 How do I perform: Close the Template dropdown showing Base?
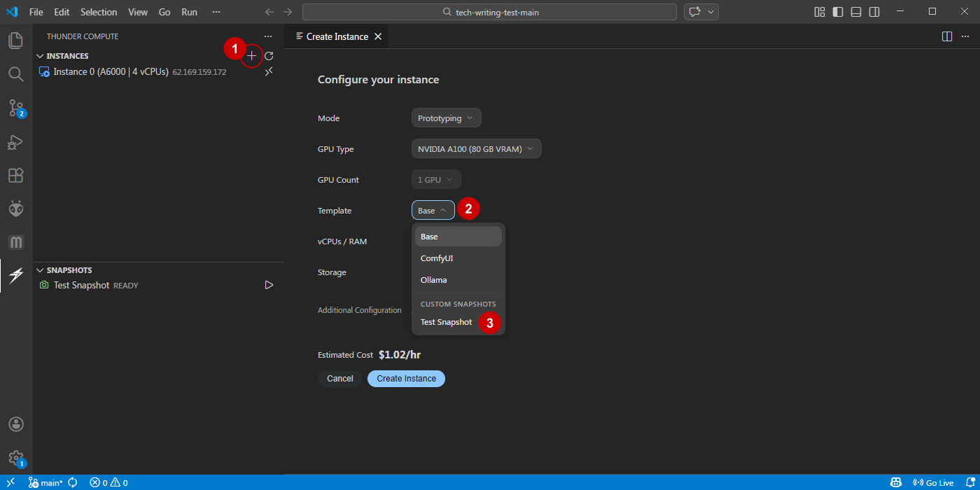[x=433, y=211]
